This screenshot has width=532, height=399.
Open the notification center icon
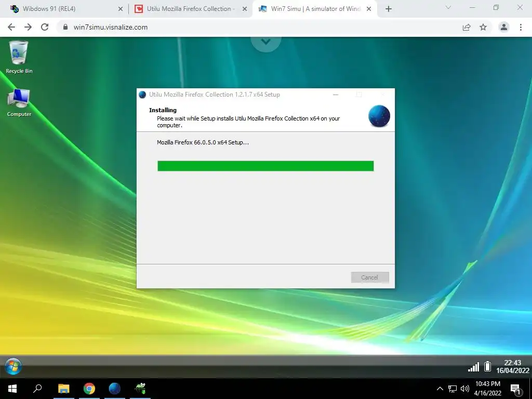pyautogui.click(x=516, y=390)
